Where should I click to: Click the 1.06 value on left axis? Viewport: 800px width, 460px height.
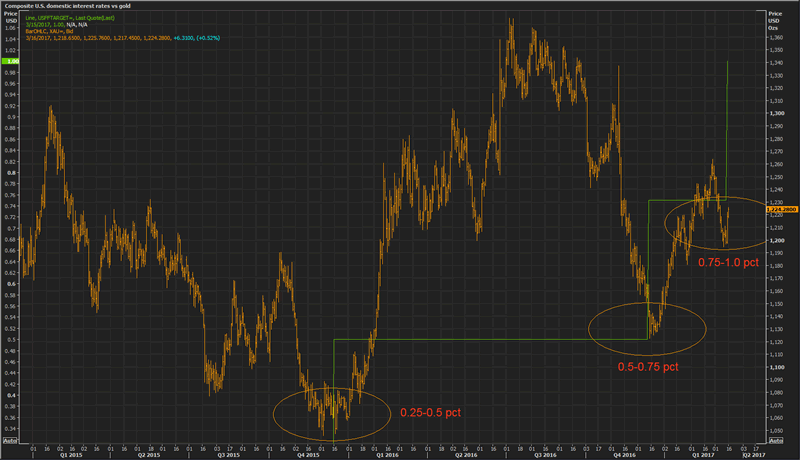pyautogui.click(x=10, y=28)
